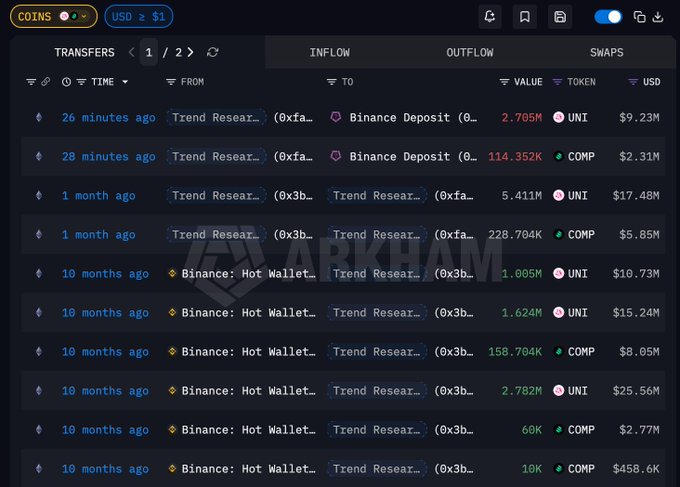Open the USD column filter
Image resolution: width=680 pixels, height=487 pixels.
[633, 82]
